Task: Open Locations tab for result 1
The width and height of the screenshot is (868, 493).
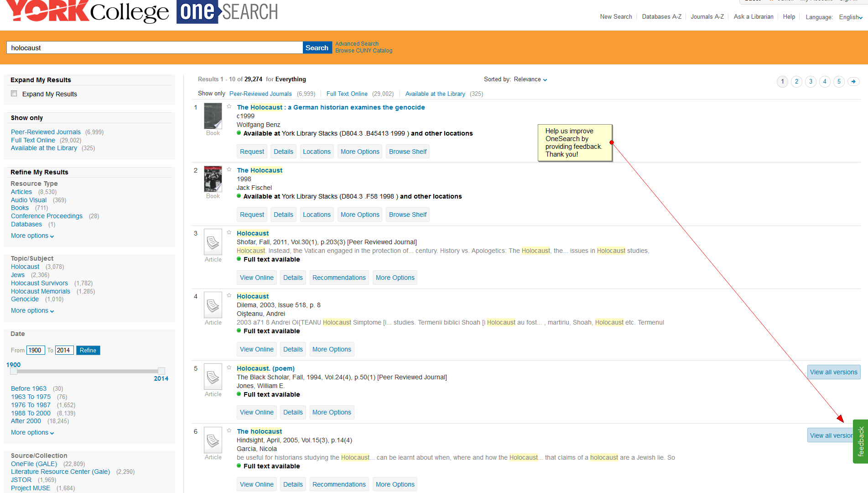Action: pyautogui.click(x=317, y=152)
